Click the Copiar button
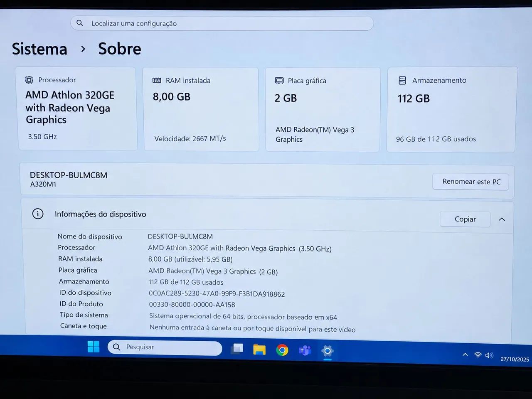 coord(465,219)
